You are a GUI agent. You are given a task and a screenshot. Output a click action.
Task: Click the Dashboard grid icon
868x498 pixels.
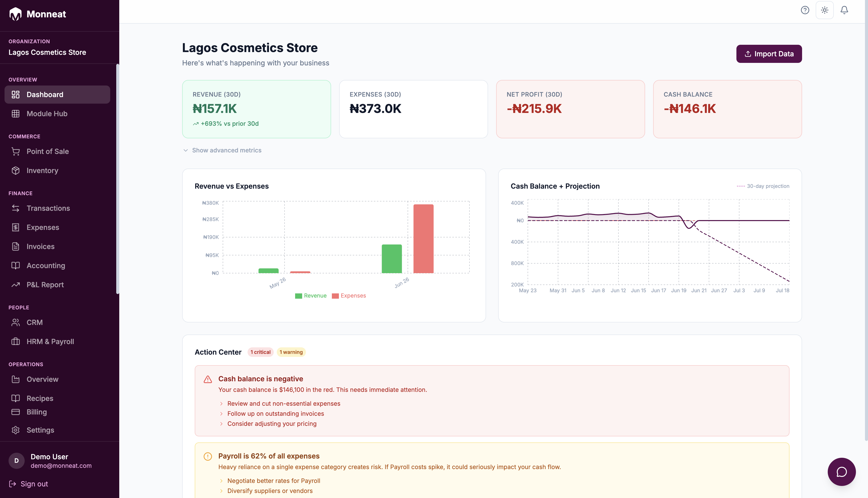[x=16, y=94]
